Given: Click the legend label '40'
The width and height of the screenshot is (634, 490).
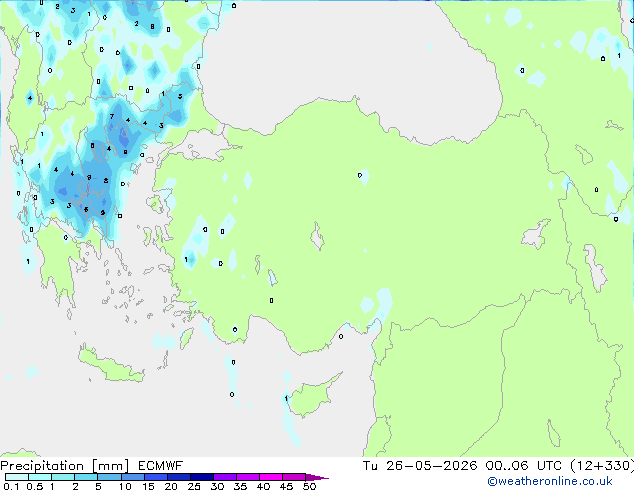Looking at the screenshot, I should [263, 486].
